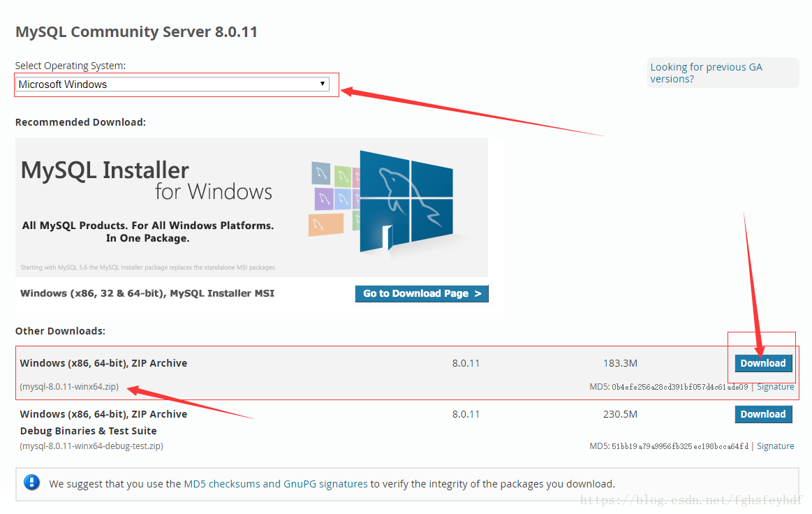Click the 183.3M file size value
812x514 pixels.
(x=620, y=363)
